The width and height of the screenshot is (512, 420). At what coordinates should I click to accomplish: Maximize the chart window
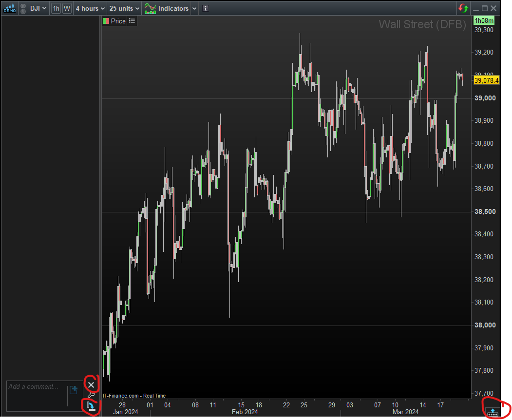coord(485,8)
